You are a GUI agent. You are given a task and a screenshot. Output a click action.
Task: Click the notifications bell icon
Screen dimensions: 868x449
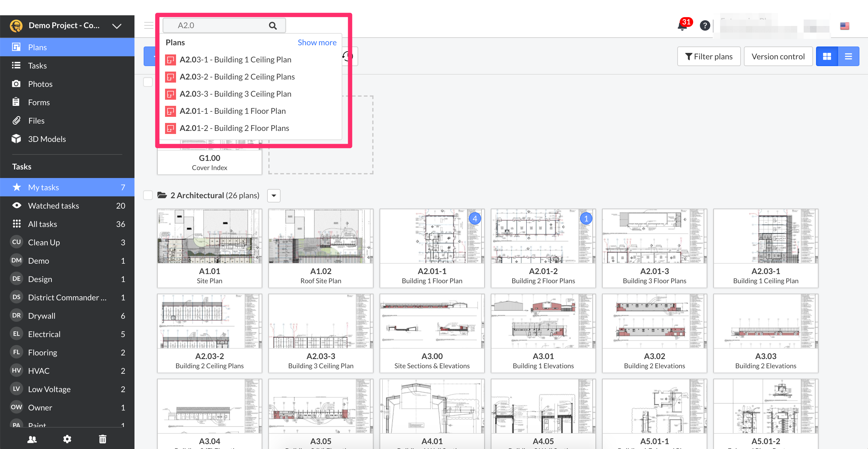click(x=682, y=26)
